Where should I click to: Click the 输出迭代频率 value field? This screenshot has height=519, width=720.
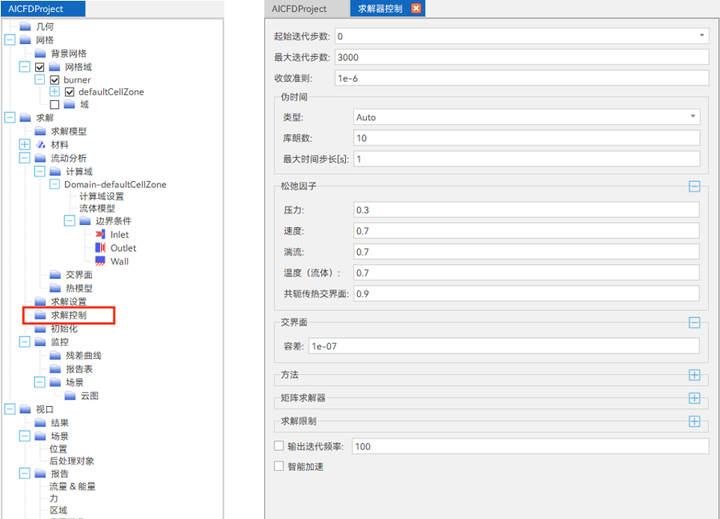tap(530, 446)
